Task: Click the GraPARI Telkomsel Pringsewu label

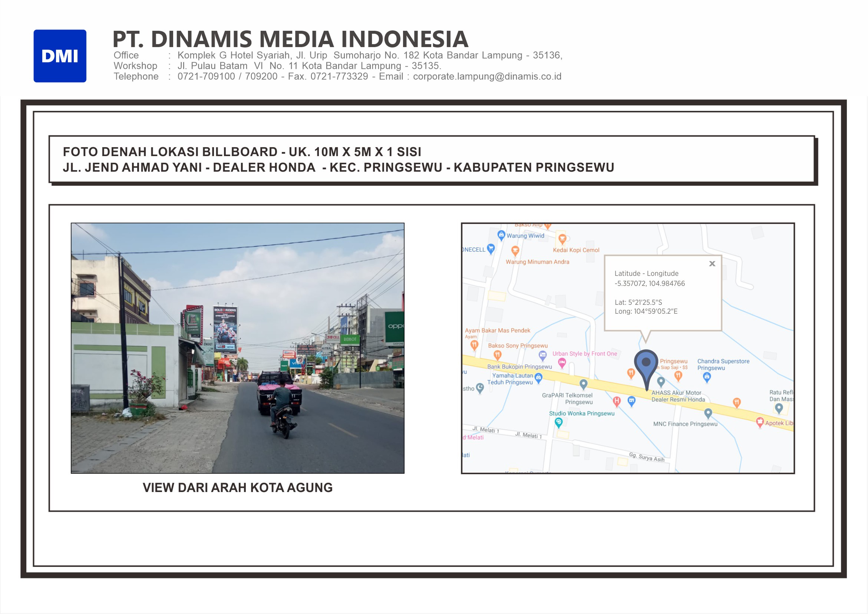Action: tap(567, 399)
